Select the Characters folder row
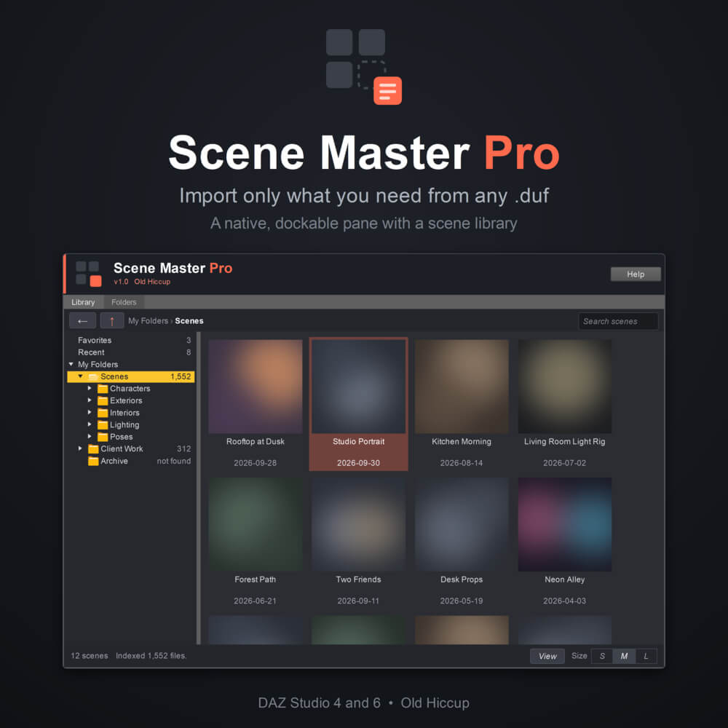The height and width of the screenshot is (728, 728). (x=131, y=389)
